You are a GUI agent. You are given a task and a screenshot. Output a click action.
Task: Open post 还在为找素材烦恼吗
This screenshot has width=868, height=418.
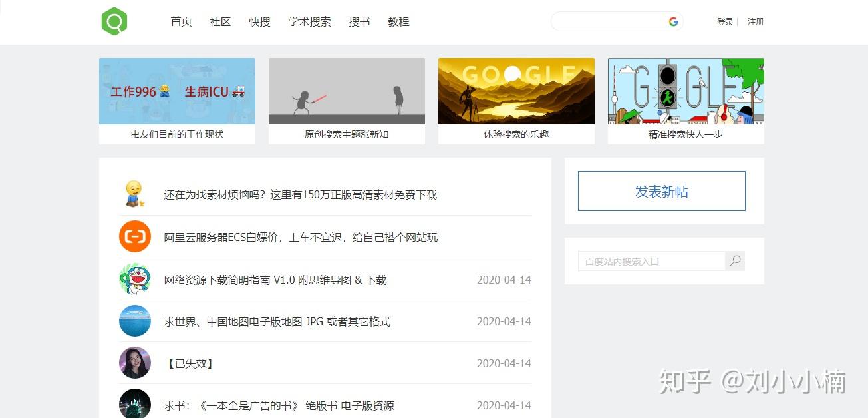coord(301,195)
